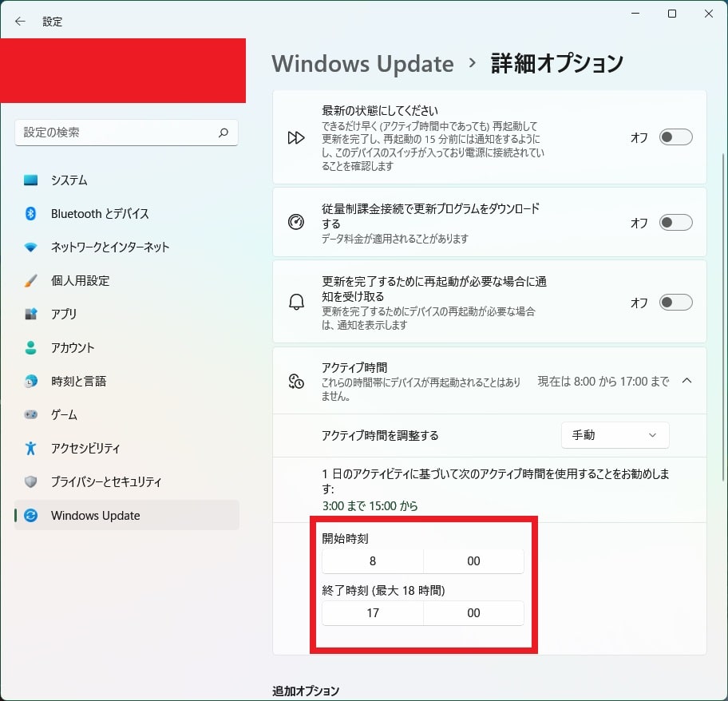Click recommended hours 3:00 まで 15:00 から
The image size is (728, 701).
pos(370,506)
